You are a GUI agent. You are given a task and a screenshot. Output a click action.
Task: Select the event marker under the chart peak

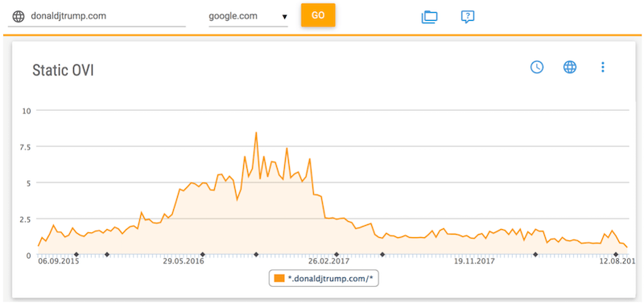coord(256,255)
